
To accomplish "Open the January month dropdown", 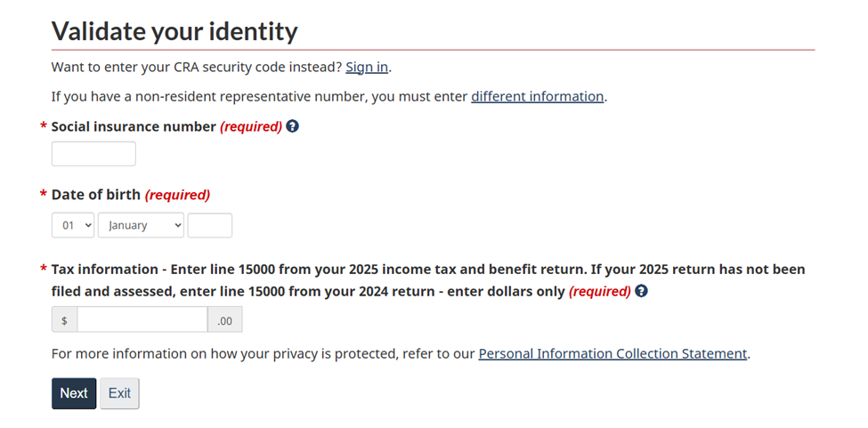I will (142, 226).
